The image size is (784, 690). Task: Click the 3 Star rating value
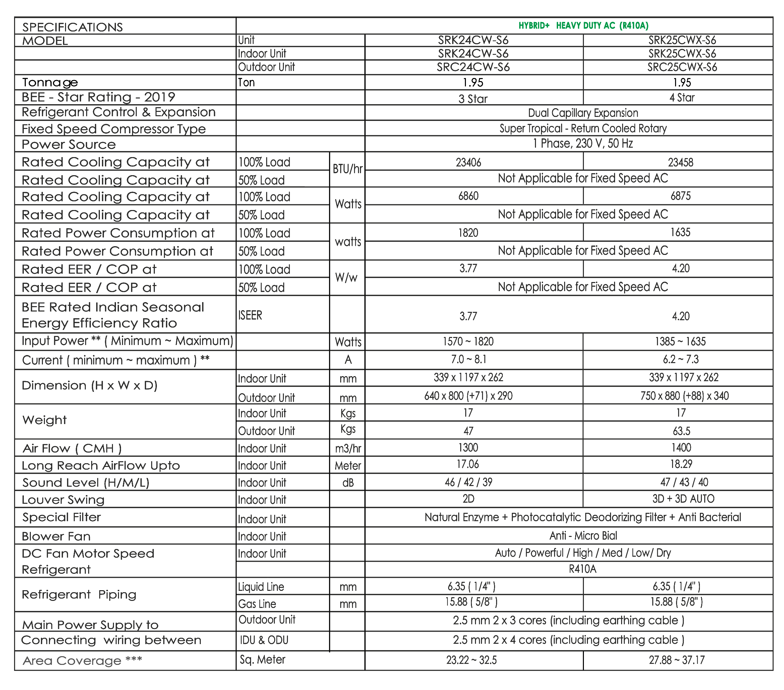[473, 99]
